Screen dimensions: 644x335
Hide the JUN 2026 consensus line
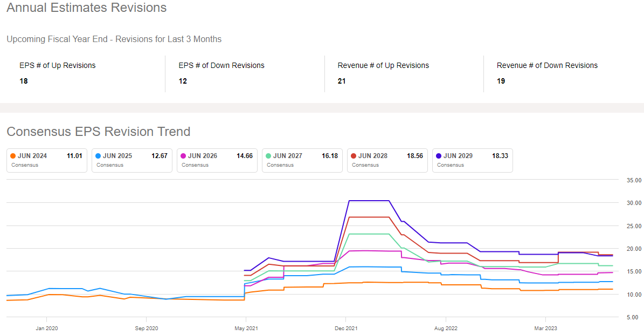tap(217, 160)
